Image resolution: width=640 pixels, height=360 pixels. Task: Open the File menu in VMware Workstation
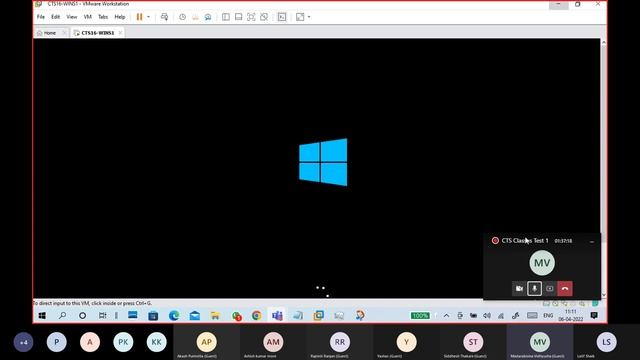[x=41, y=17]
